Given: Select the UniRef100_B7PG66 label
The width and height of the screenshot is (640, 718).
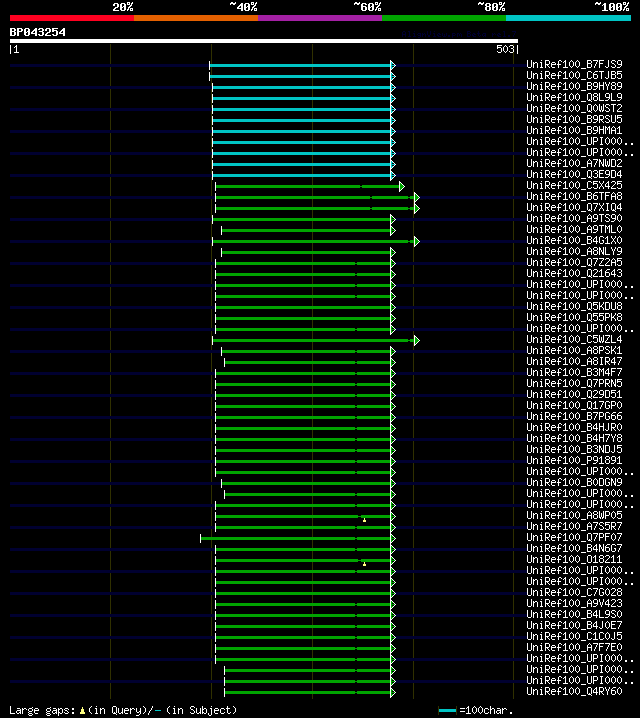Looking at the screenshot, I should click(x=574, y=416).
